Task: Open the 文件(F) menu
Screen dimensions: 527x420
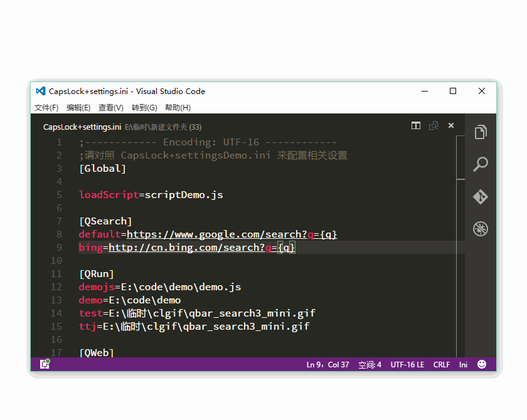Action: [46, 107]
